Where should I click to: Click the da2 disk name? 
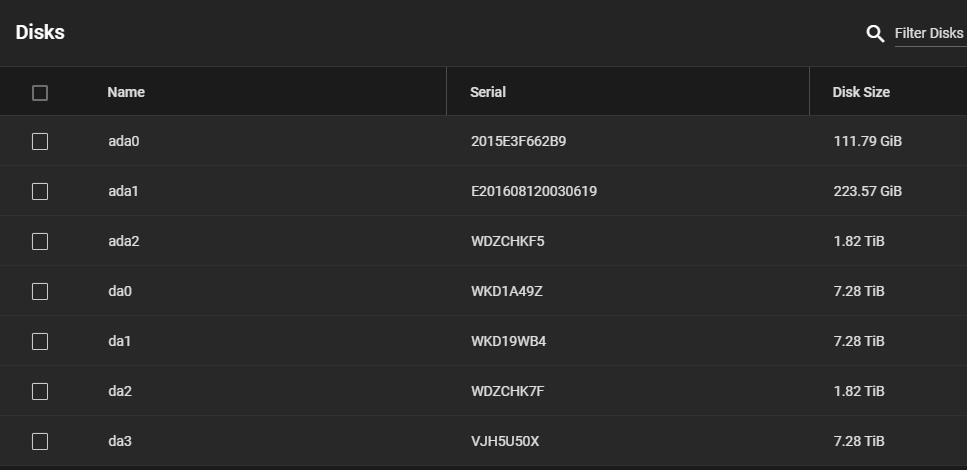point(120,391)
